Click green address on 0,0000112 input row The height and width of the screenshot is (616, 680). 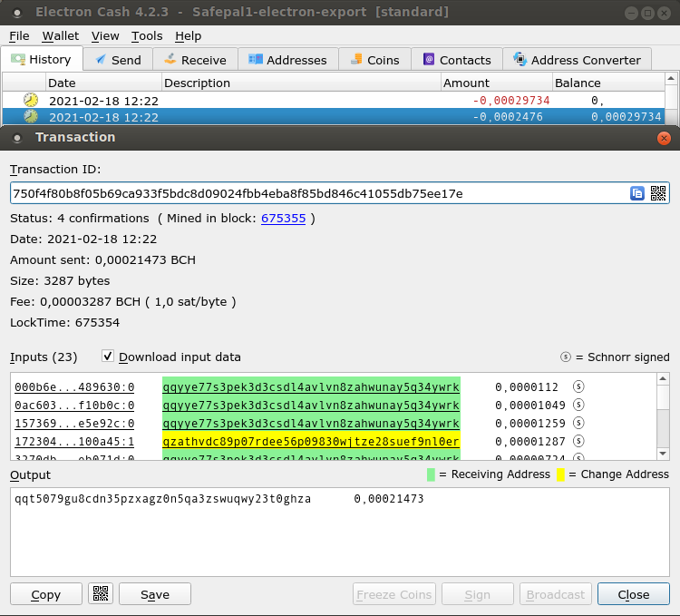(311, 387)
